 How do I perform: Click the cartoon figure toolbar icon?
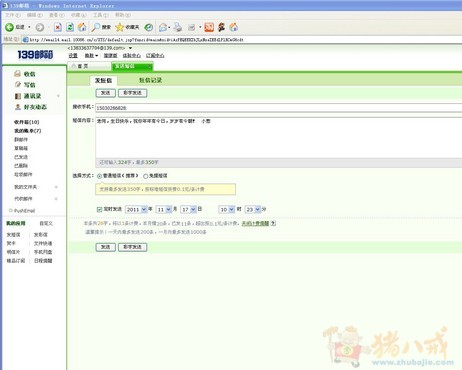(x=221, y=27)
